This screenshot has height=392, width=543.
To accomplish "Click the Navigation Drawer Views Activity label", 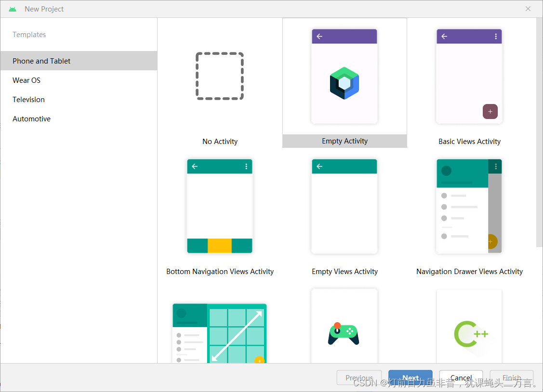I will (x=469, y=272).
